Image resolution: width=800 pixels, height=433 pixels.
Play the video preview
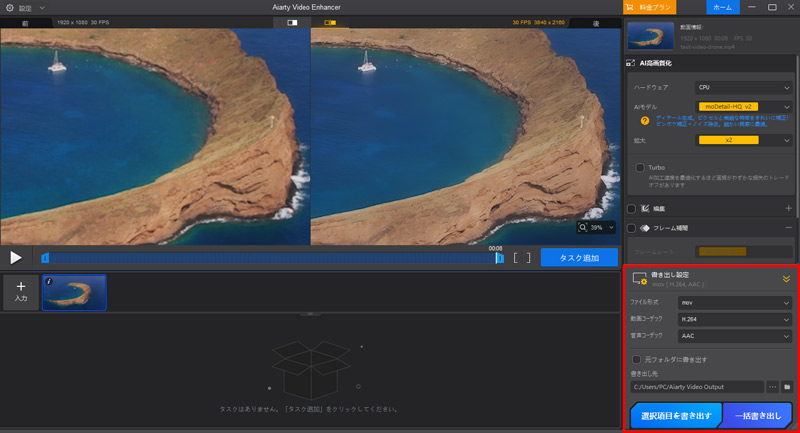16,258
